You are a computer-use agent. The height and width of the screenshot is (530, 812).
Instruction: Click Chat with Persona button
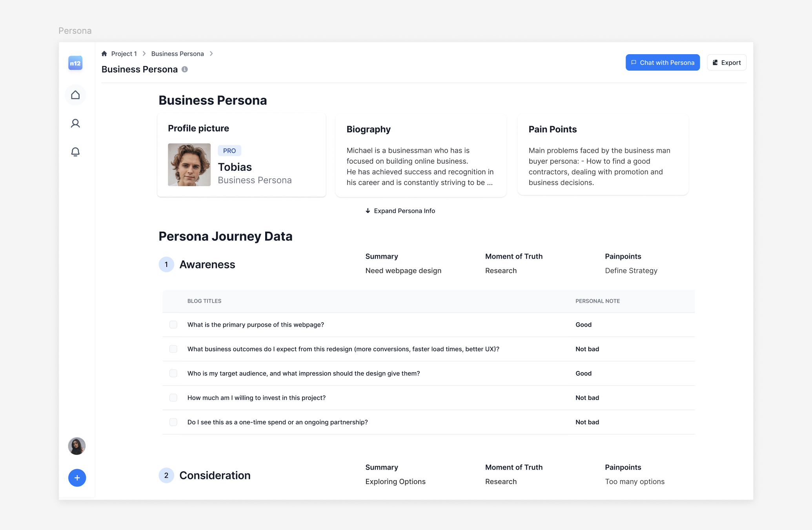pos(663,62)
